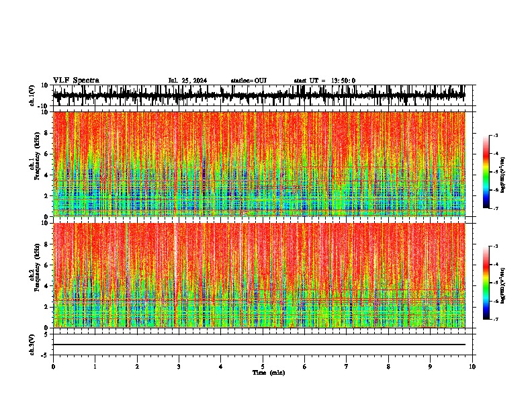Image resolution: width=532 pixels, height=411 pixels.
Task: Click the "start UT = 13:50:0" header text
Action: [x=324, y=81]
